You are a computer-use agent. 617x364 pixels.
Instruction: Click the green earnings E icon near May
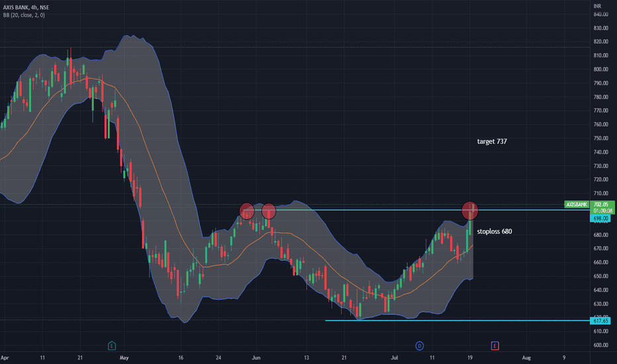pyautogui.click(x=112, y=345)
